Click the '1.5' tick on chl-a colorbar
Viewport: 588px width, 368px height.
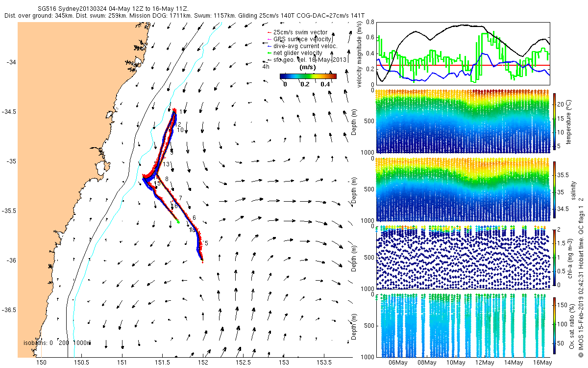[562, 243]
